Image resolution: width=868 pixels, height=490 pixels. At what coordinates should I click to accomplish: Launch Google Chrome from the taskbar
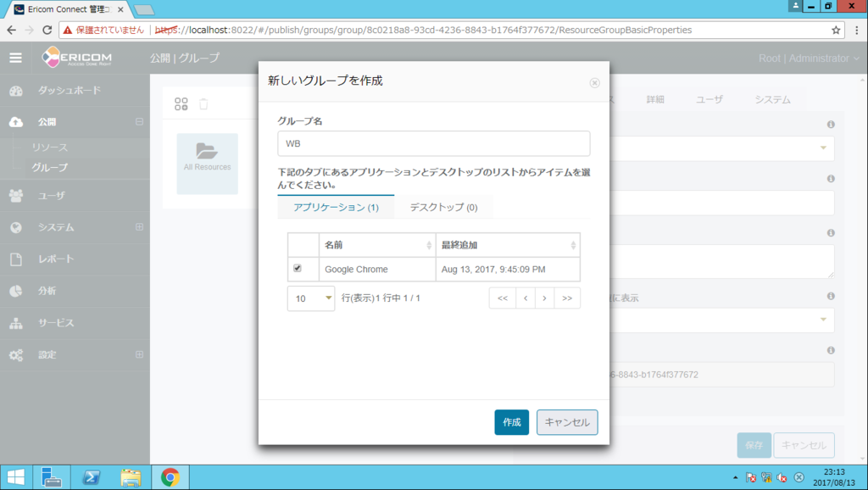pos(170,476)
